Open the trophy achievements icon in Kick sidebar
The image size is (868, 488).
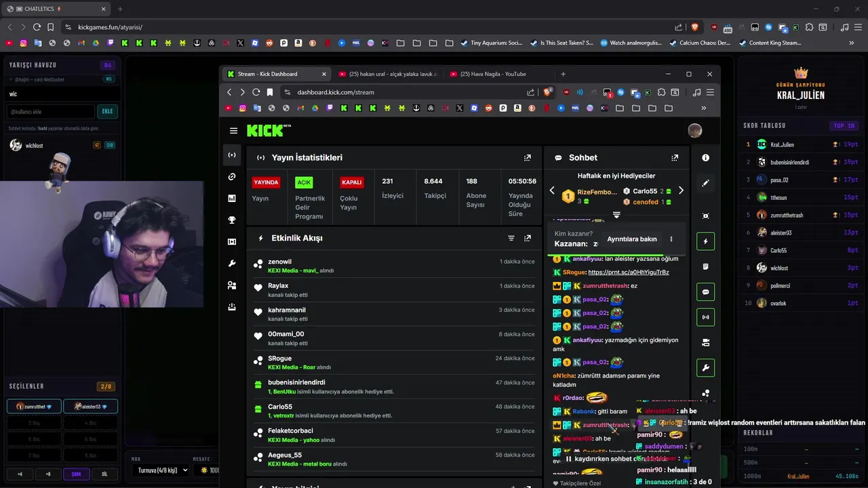click(x=232, y=220)
